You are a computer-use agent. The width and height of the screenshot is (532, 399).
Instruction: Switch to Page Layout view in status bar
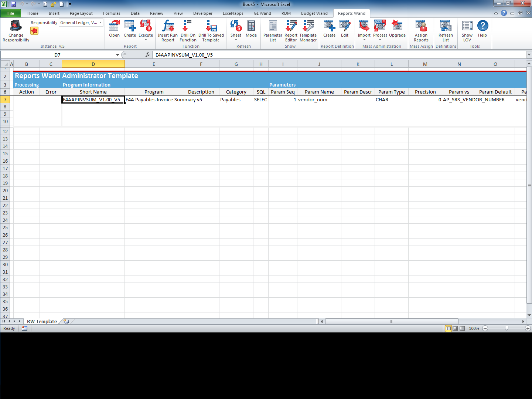pyautogui.click(x=455, y=328)
